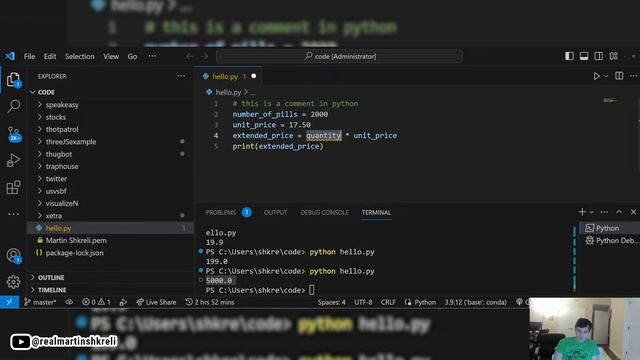Switch to the TERMINAL tab
The width and height of the screenshot is (640, 360).
click(x=376, y=212)
